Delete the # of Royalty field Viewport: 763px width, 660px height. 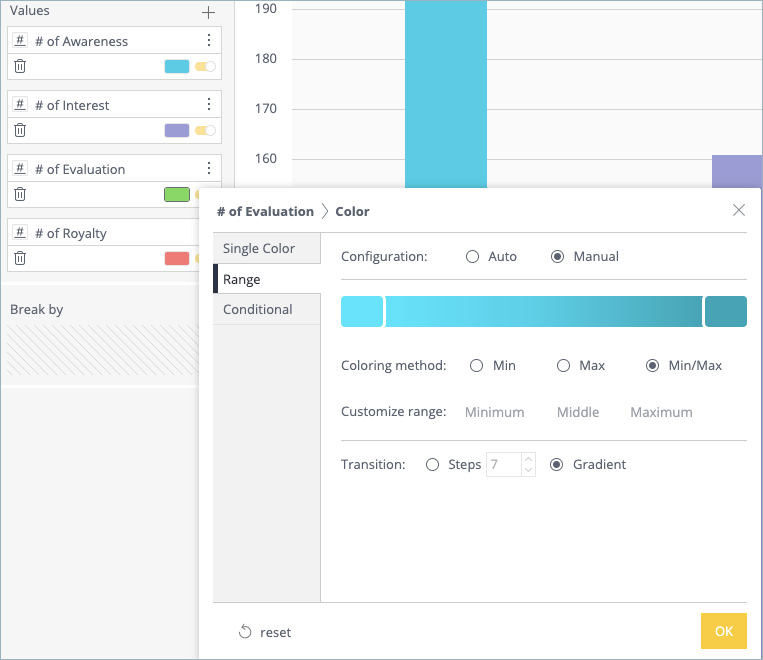pyautogui.click(x=20, y=259)
